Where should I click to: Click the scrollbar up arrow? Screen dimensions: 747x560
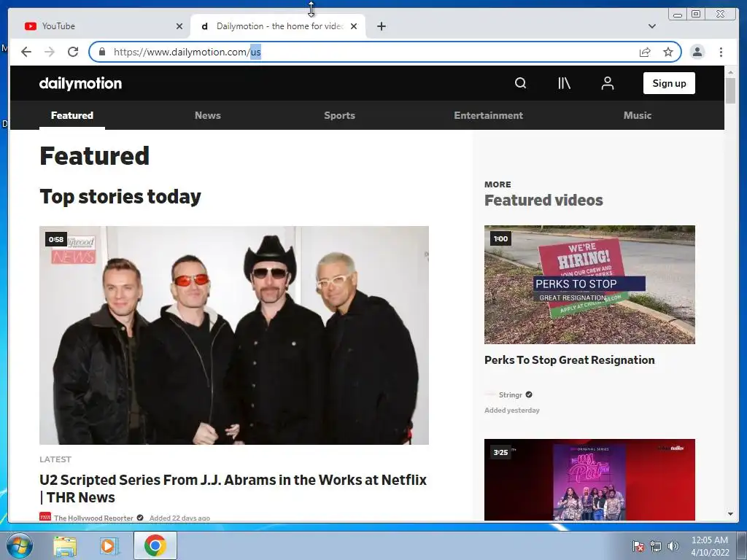(730, 72)
